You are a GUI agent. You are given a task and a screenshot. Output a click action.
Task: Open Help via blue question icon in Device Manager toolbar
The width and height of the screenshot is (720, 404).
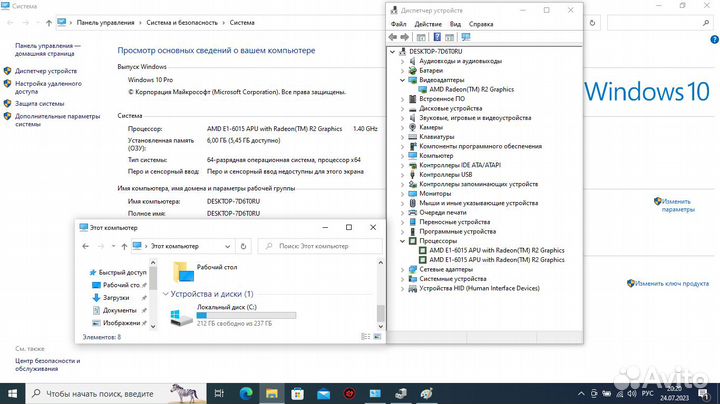pyautogui.click(x=437, y=37)
